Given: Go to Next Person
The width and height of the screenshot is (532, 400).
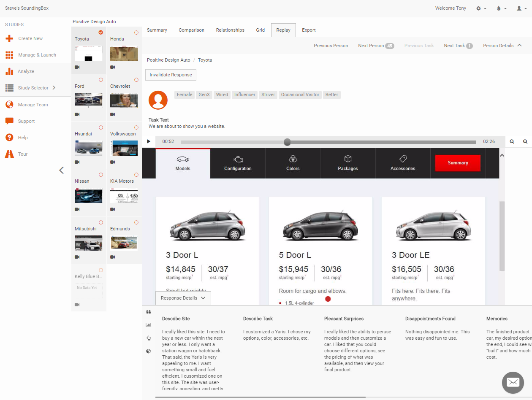Looking at the screenshot, I should click(x=376, y=46).
